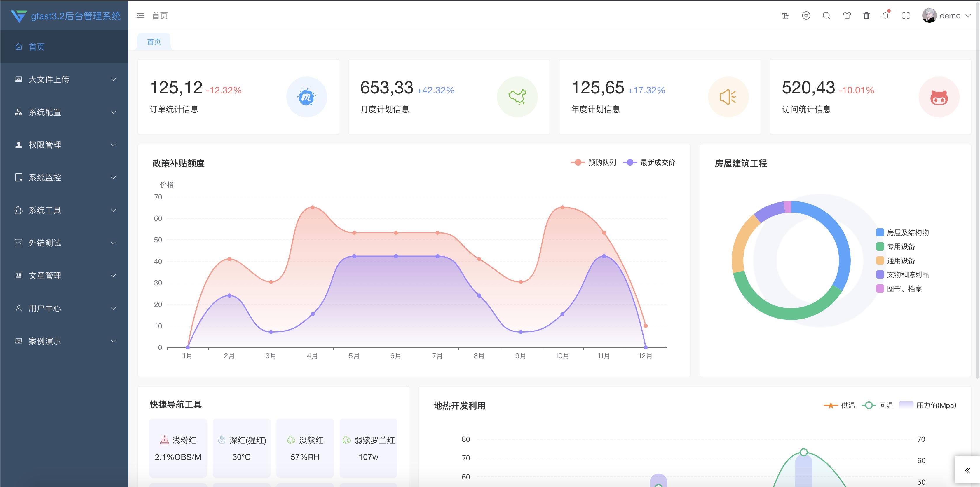Open the global search
The image size is (980, 487).
click(x=826, y=15)
